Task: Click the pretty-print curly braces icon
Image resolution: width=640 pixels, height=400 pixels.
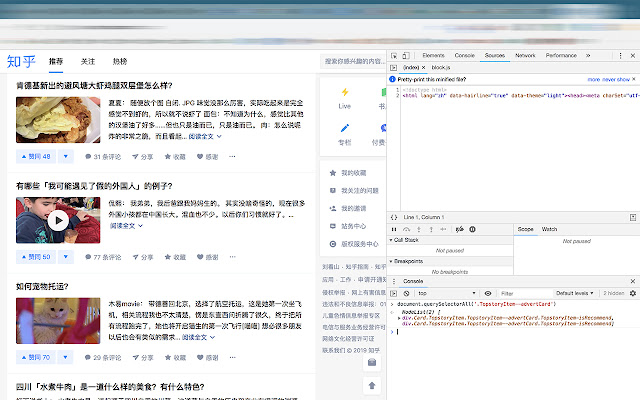Action: coord(394,217)
